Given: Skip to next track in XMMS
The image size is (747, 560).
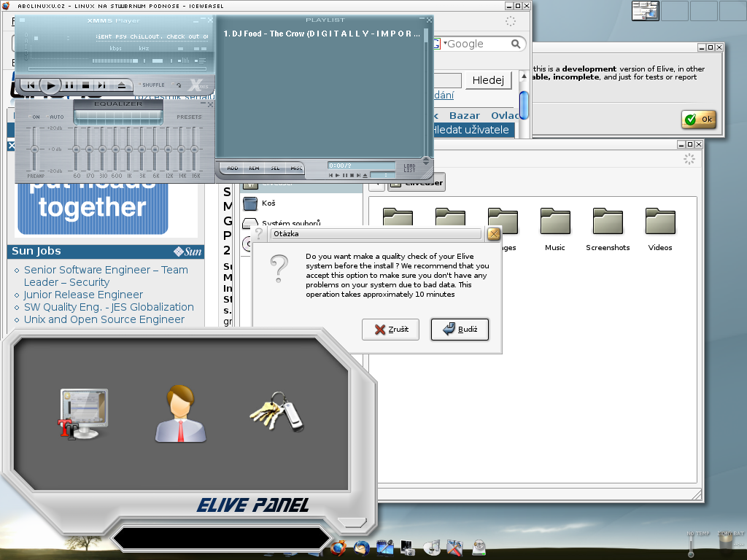Looking at the screenshot, I should [102, 85].
